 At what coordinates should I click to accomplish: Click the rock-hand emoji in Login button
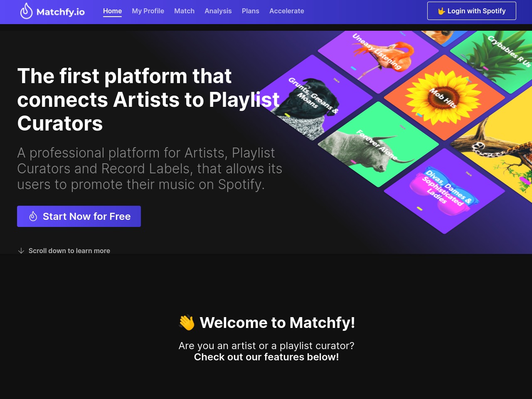click(441, 11)
